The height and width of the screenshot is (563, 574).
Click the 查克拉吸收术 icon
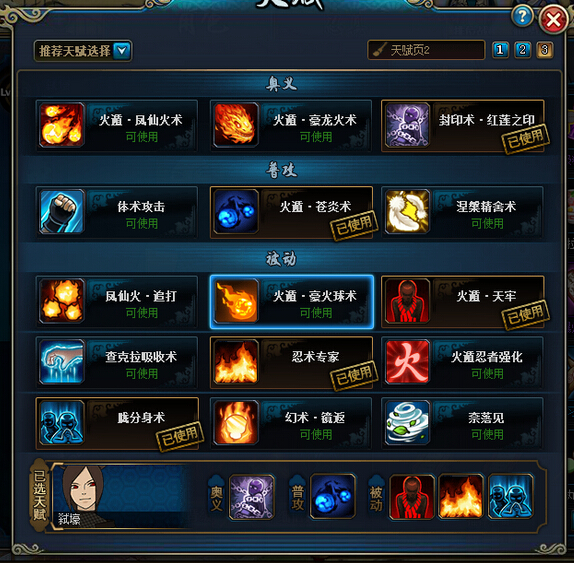(62, 362)
